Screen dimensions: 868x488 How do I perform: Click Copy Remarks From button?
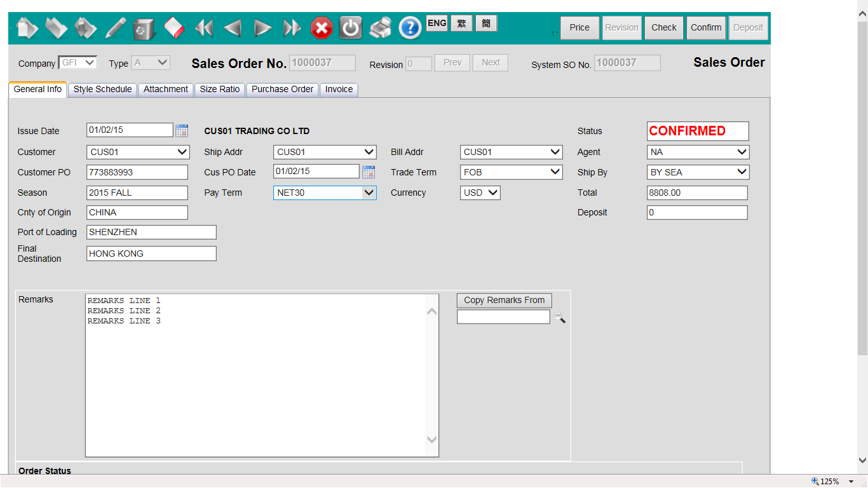tap(505, 301)
